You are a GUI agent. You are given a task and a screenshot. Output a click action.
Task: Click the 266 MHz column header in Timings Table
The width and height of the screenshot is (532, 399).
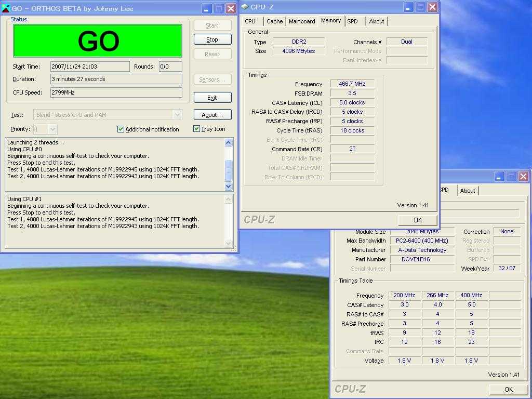[437, 295]
